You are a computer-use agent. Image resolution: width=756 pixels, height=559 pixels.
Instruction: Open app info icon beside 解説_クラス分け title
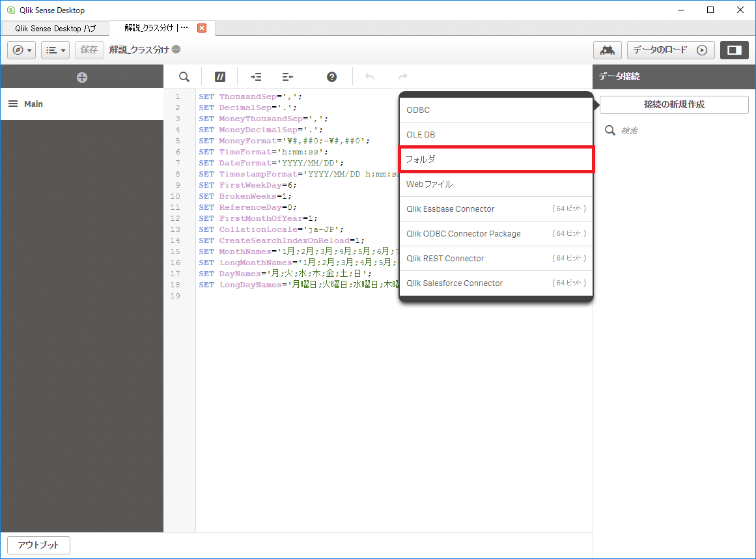tap(176, 50)
